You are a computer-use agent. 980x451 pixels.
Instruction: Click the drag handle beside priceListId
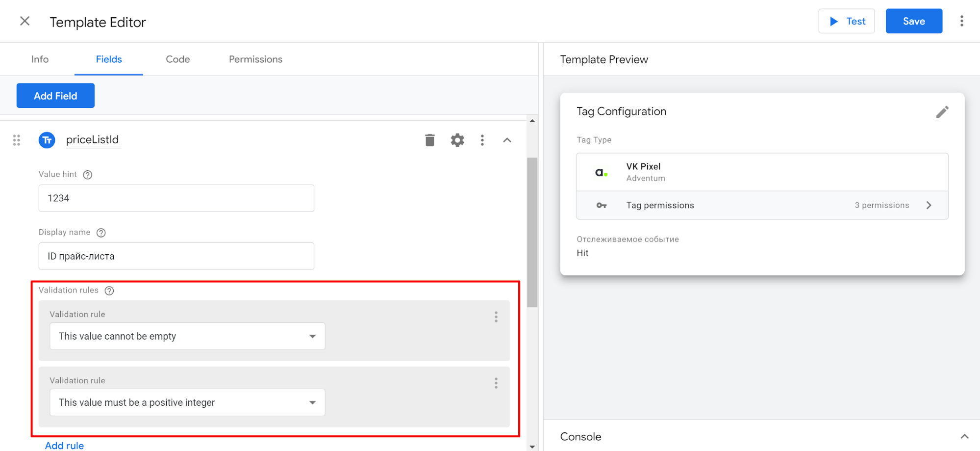pyautogui.click(x=17, y=140)
